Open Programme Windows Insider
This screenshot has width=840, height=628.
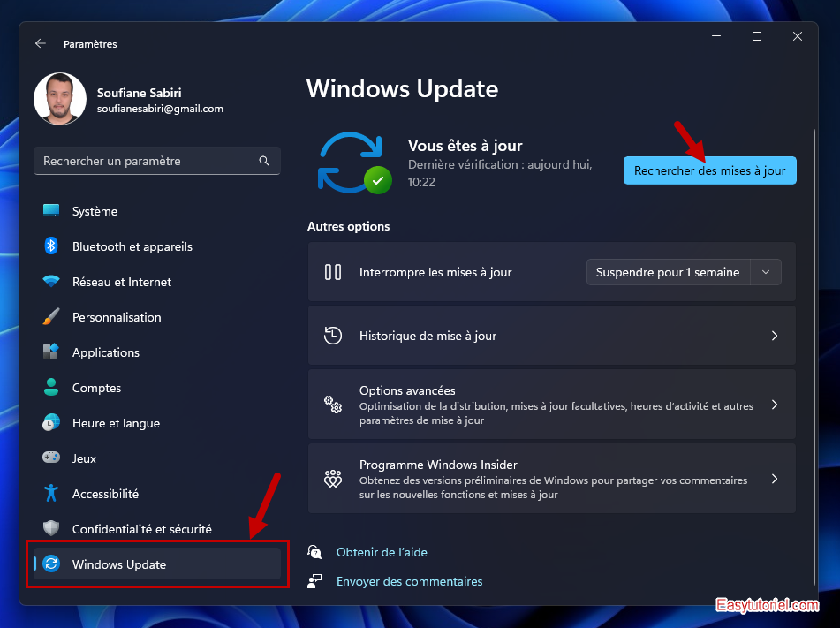(x=552, y=479)
